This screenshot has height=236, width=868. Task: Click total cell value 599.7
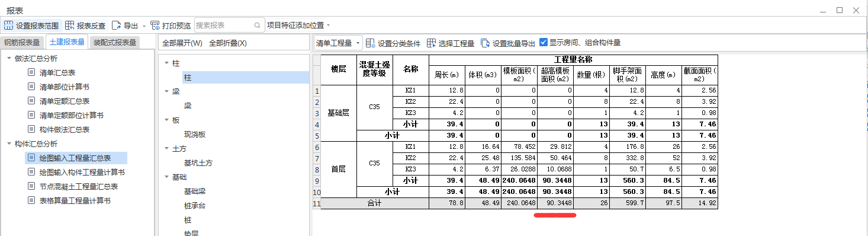tap(627, 203)
